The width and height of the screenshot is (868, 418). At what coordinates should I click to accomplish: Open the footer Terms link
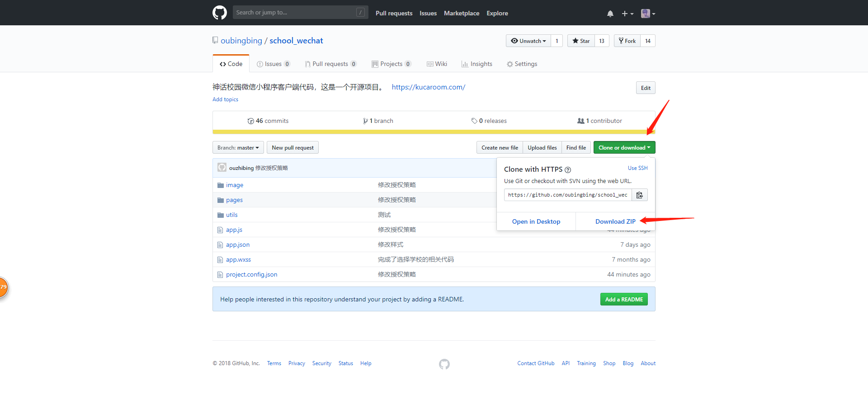click(274, 363)
